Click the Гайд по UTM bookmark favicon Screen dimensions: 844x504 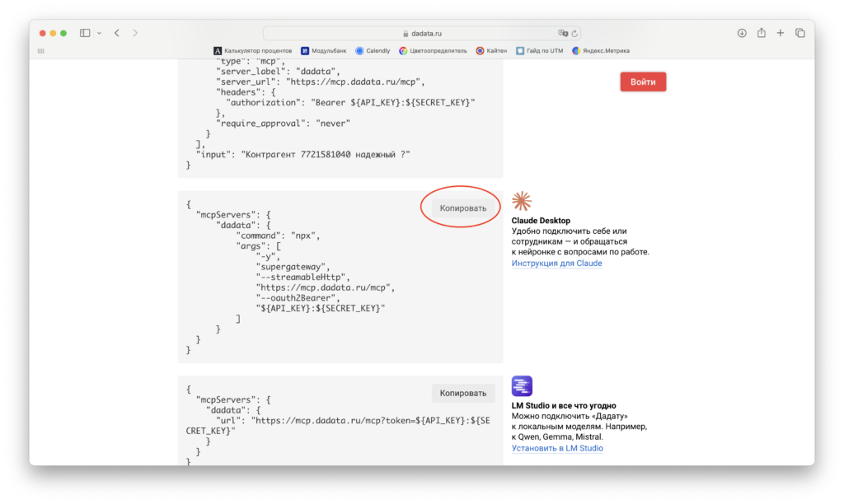[520, 50]
